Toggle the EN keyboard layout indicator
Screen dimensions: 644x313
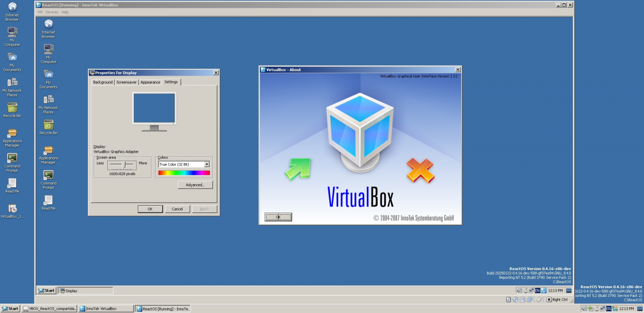(x=537, y=290)
